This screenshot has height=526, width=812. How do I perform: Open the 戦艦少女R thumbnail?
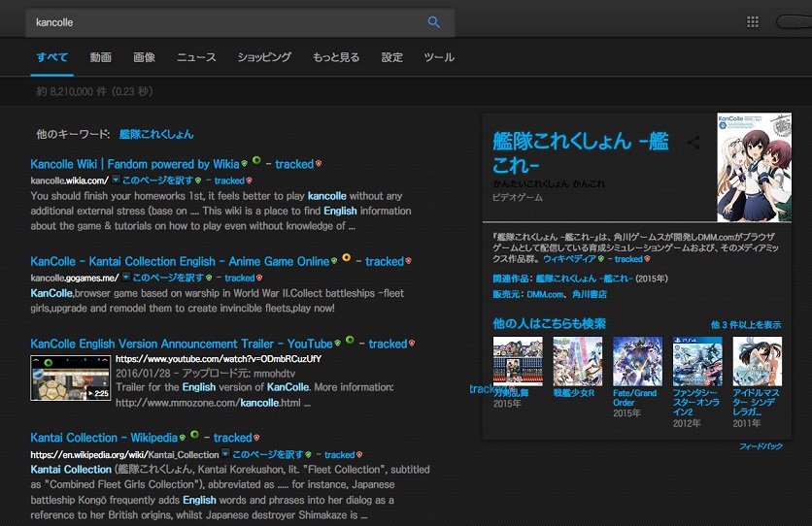577,362
